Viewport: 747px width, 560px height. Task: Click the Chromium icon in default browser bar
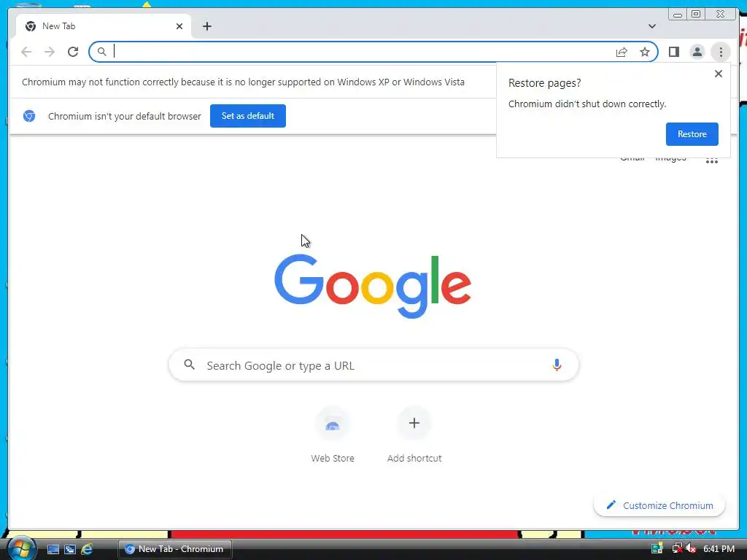[x=29, y=116]
